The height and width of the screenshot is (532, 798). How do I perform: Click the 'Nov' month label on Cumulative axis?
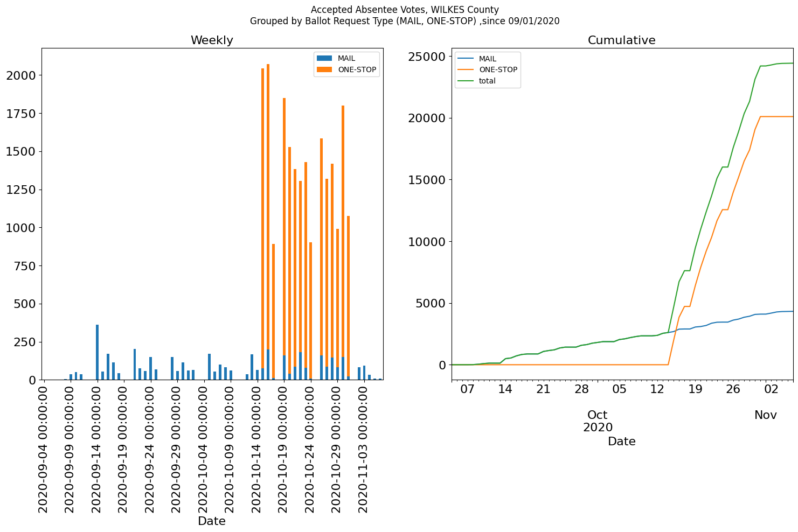tap(766, 415)
